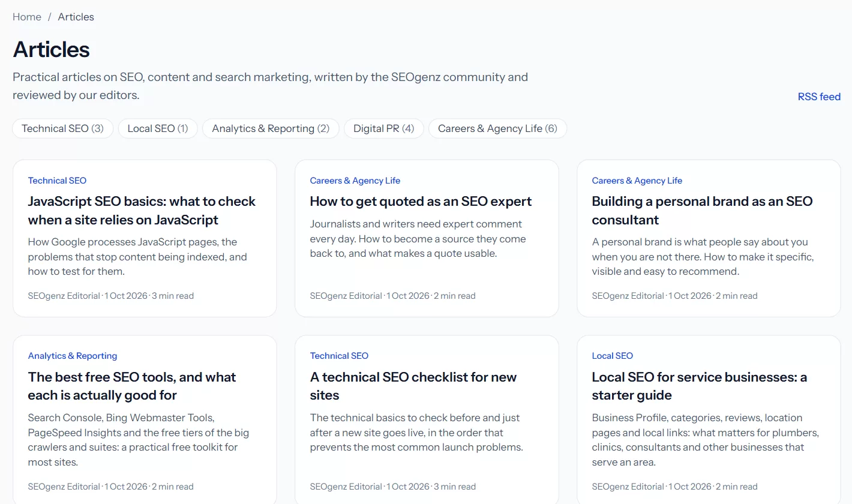Click the byline under 'How to get quoted' card

[x=393, y=296]
